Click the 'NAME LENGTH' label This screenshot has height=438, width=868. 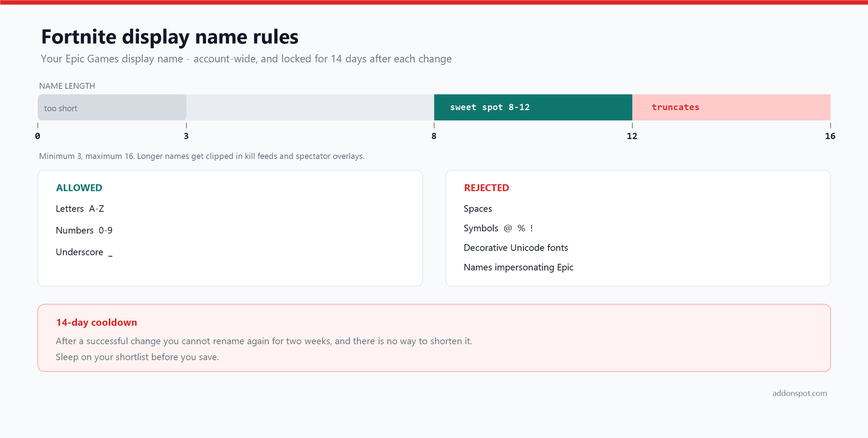click(x=67, y=86)
